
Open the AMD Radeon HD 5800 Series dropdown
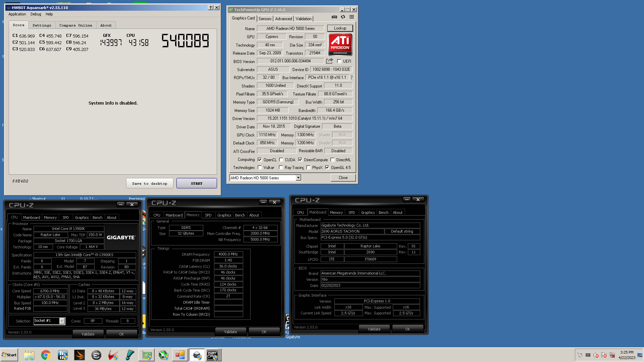point(265,178)
